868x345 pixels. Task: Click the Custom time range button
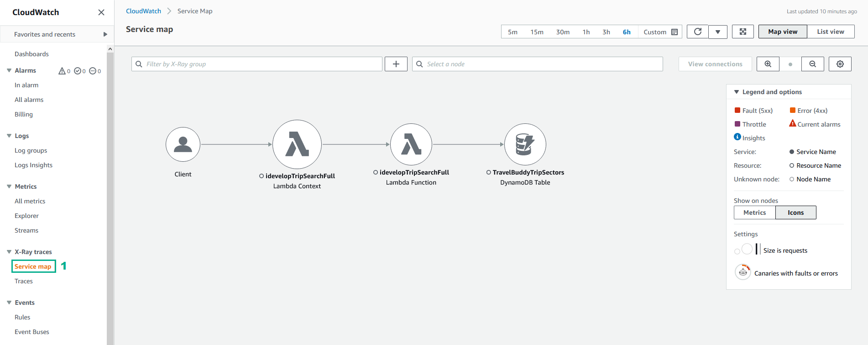(660, 32)
